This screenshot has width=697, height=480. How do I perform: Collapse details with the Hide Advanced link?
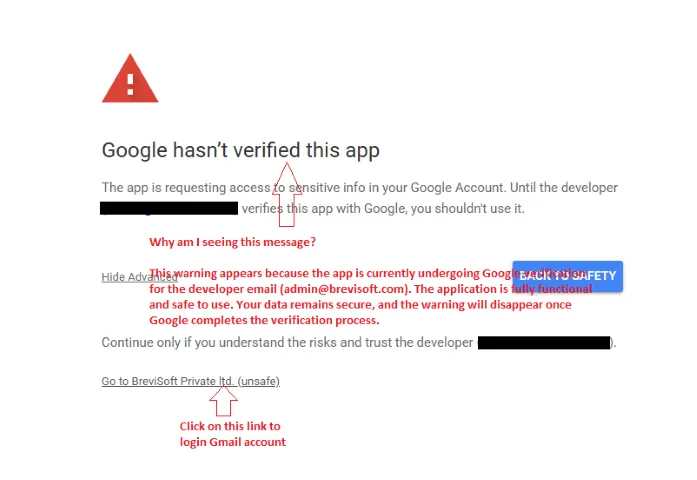125,277
